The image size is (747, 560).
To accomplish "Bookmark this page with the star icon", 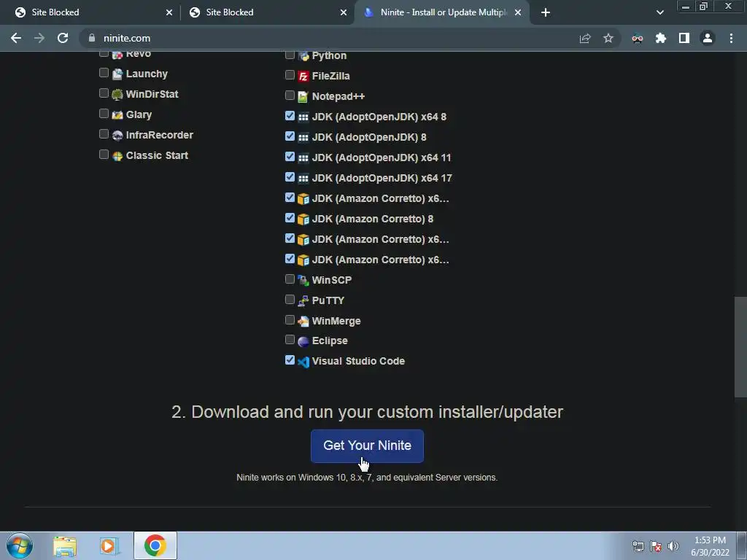I will (608, 38).
